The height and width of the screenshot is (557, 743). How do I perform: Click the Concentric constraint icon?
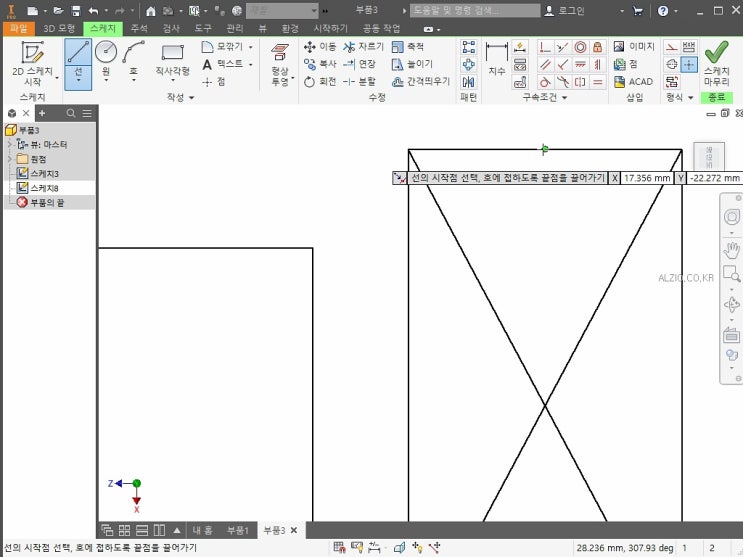click(x=580, y=47)
